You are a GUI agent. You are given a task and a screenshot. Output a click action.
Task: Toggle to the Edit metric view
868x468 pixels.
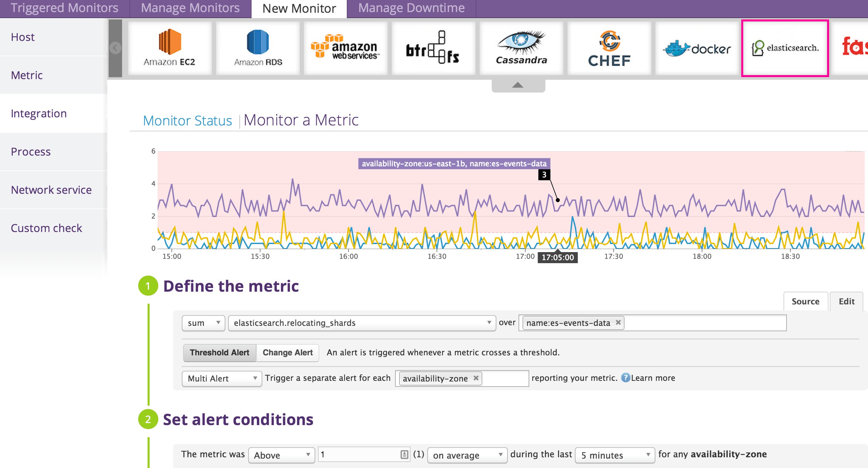pos(846,301)
